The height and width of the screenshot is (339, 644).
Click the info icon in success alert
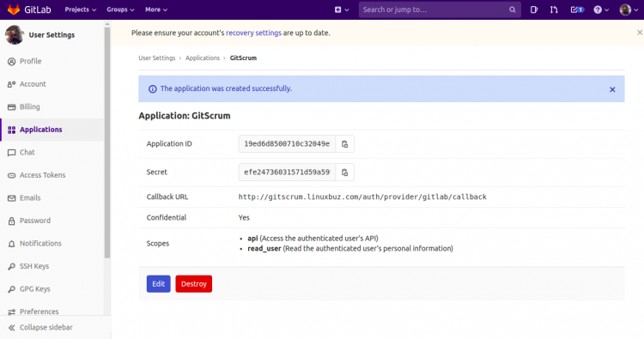tap(152, 89)
